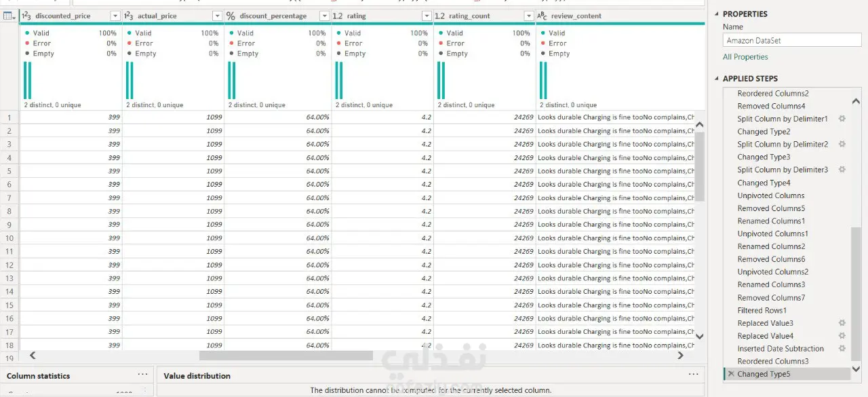Select the review_content column header
This screenshot has height=397, width=868.
[x=576, y=16]
